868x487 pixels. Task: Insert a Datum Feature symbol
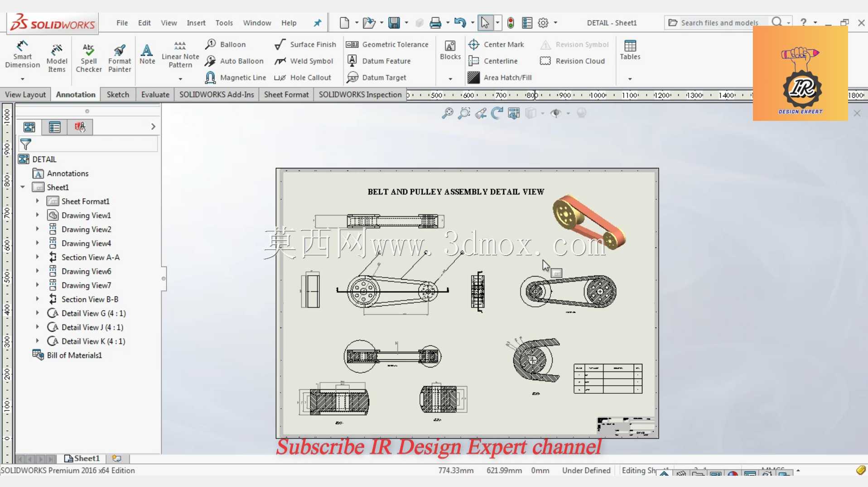tap(379, 61)
